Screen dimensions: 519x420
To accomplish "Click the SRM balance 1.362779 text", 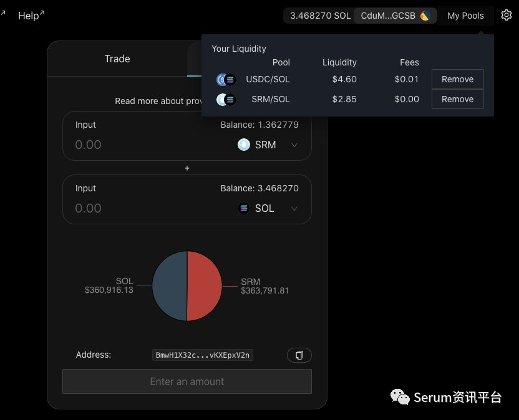I will tap(259, 125).
